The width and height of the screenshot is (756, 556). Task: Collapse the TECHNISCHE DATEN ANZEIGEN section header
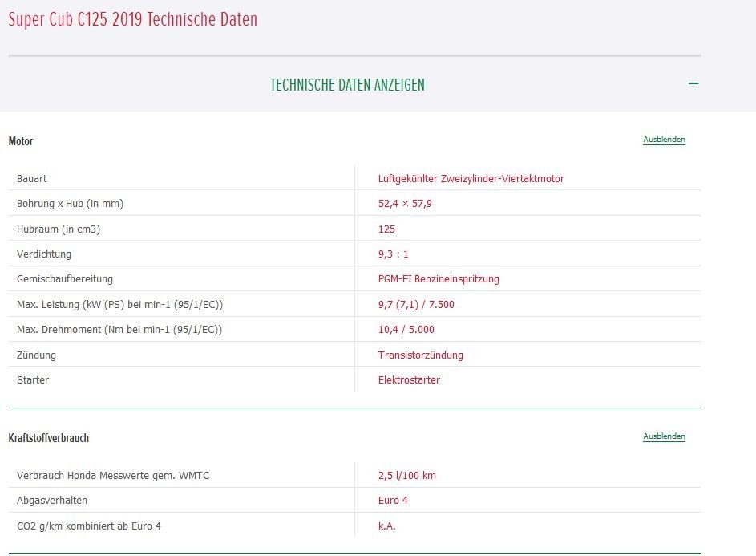[347, 85]
